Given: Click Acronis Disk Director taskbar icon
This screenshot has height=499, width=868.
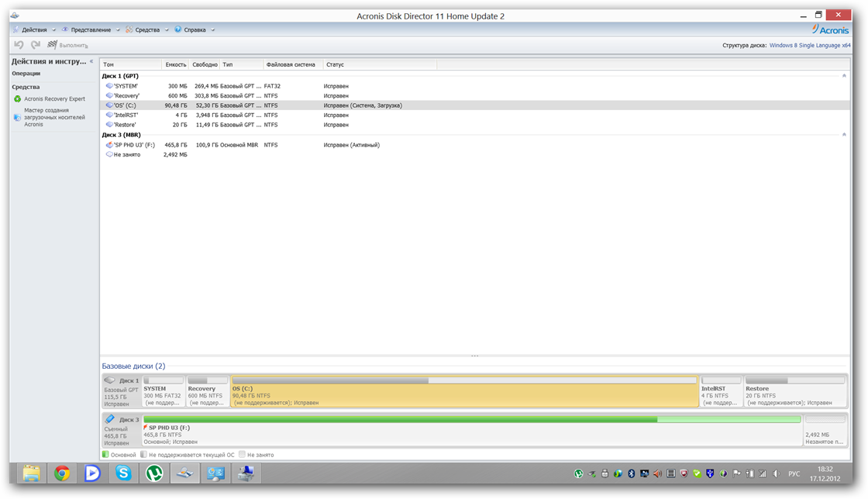Looking at the screenshot, I should point(185,473).
